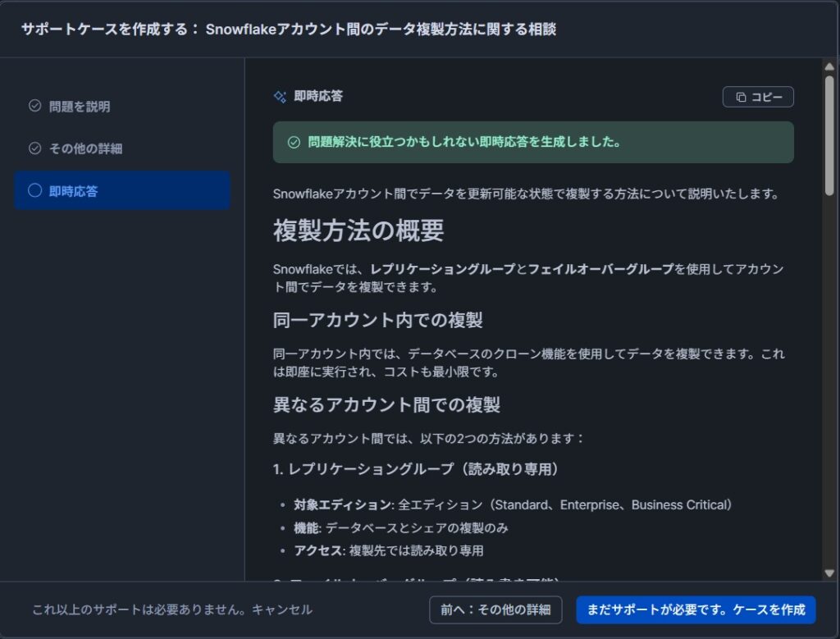Click the check icon next to 問題を説明
The height and width of the screenshot is (639, 840).
[x=34, y=106]
